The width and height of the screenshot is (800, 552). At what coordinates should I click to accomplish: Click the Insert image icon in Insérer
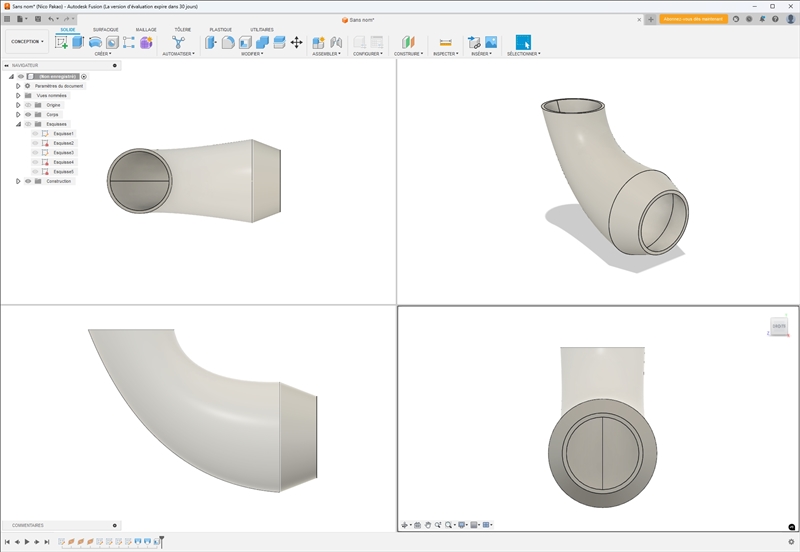pos(491,42)
